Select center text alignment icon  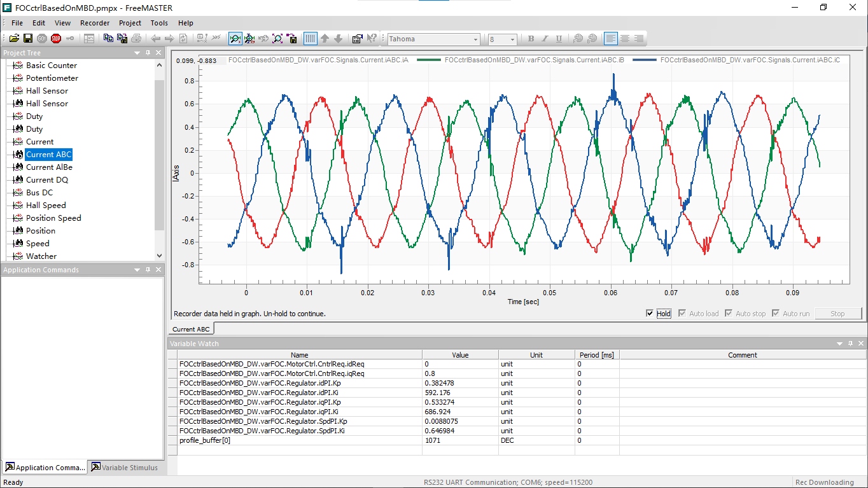click(x=625, y=39)
